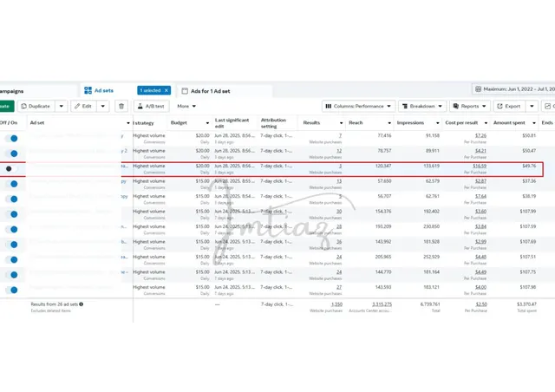
Task: Open the Results column sort arrow
Action: (341, 123)
